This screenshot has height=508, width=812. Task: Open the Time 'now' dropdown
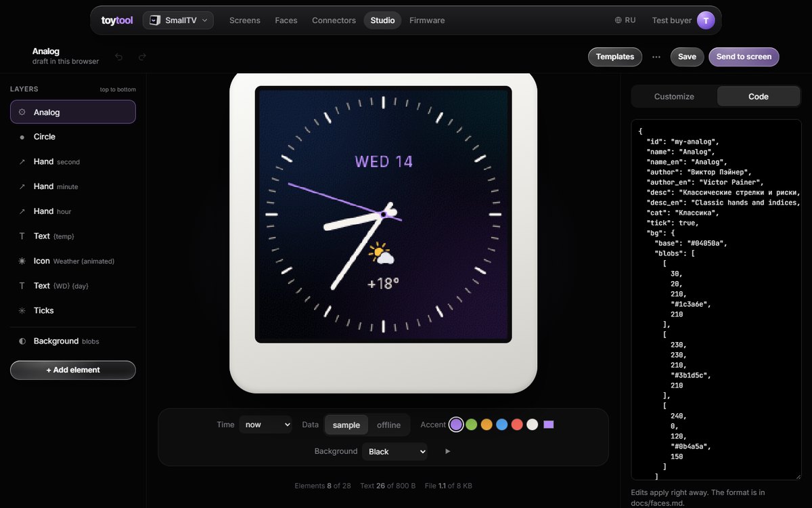pyautogui.click(x=265, y=425)
